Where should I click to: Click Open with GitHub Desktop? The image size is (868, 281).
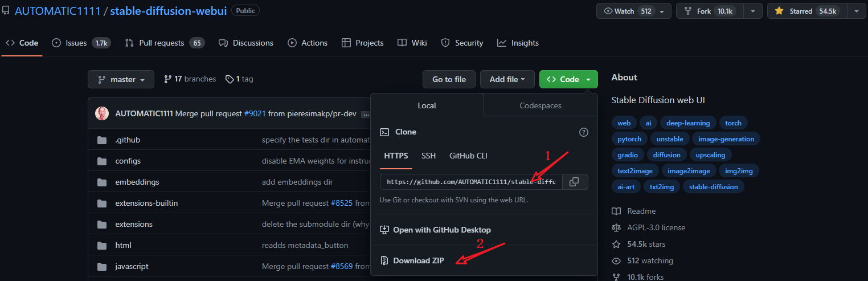(435, 230)
